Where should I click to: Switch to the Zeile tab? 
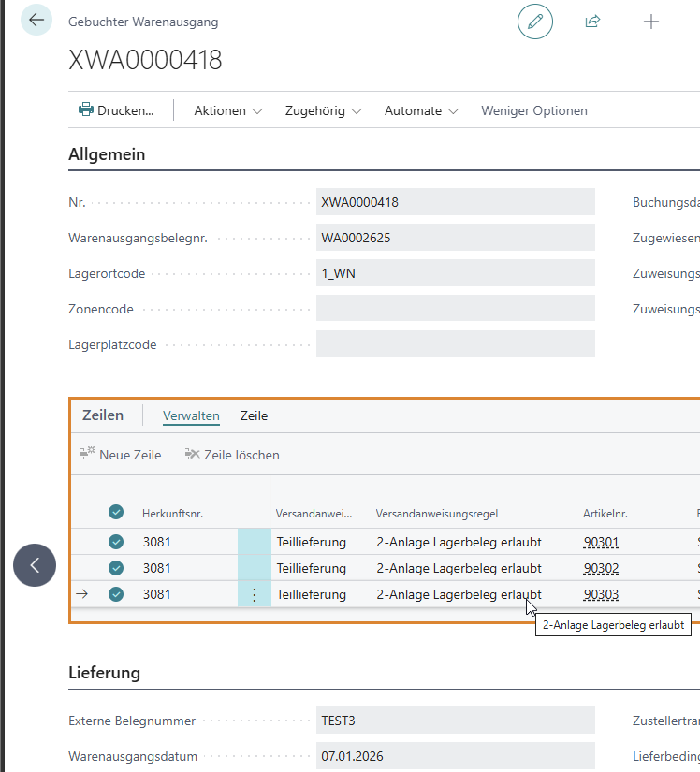click(254, 415)
